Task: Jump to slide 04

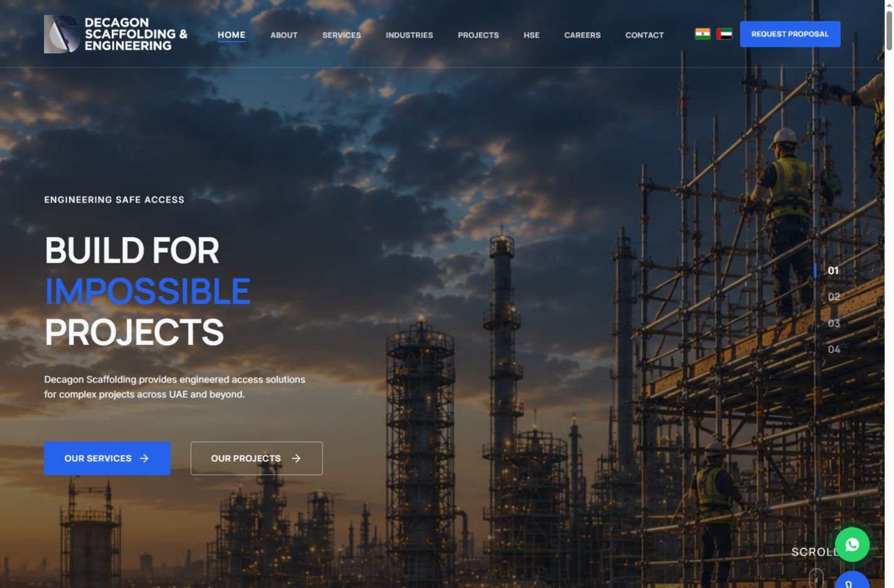Action: pyautogui.click(x=834, y=349)
